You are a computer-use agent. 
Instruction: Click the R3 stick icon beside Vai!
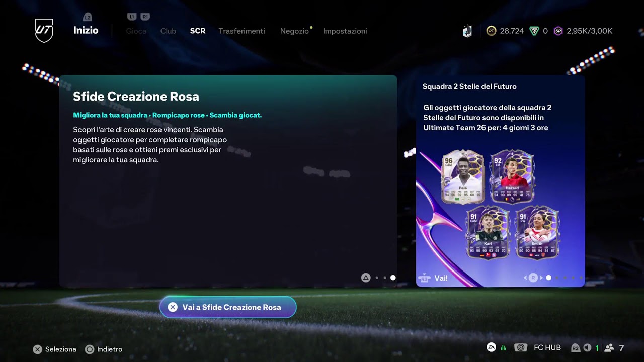click(424, 278)
